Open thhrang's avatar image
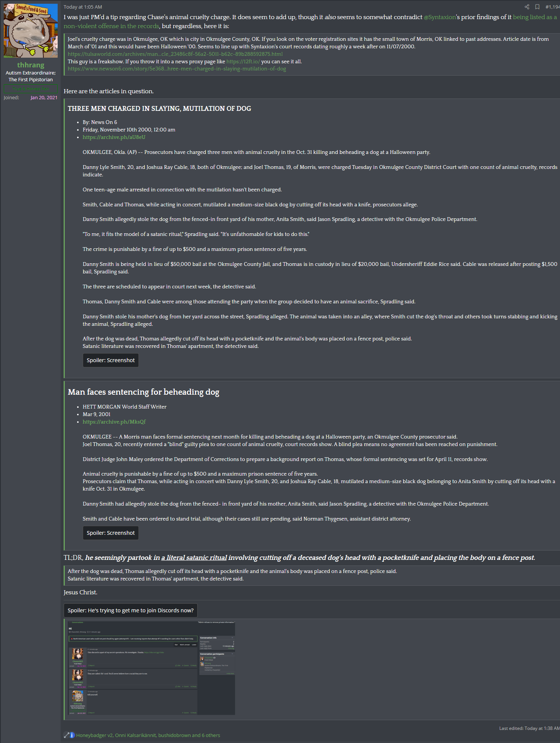This screenshot has height=743, width=560. pyautogui.click(x=31, y=31)
